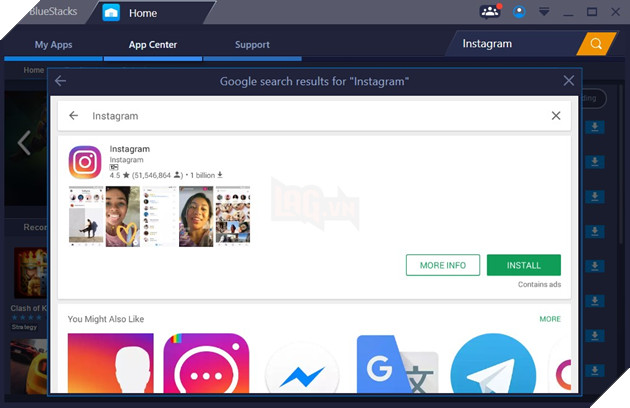630x408 pixels.
Task: Open the orange silhouette profile app icon
Action: click(110, 363)
